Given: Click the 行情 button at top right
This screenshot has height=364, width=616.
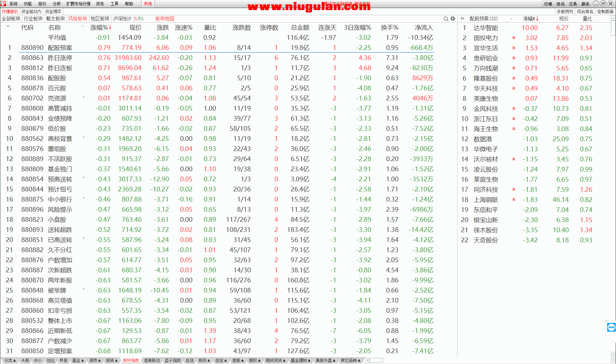Looking at the screenshot, I should 548,4.
